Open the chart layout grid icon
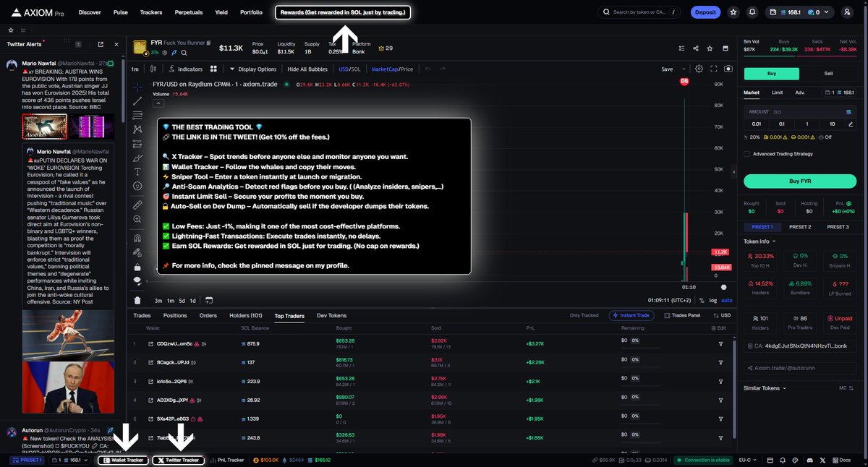868x467 pixels. 213,69
